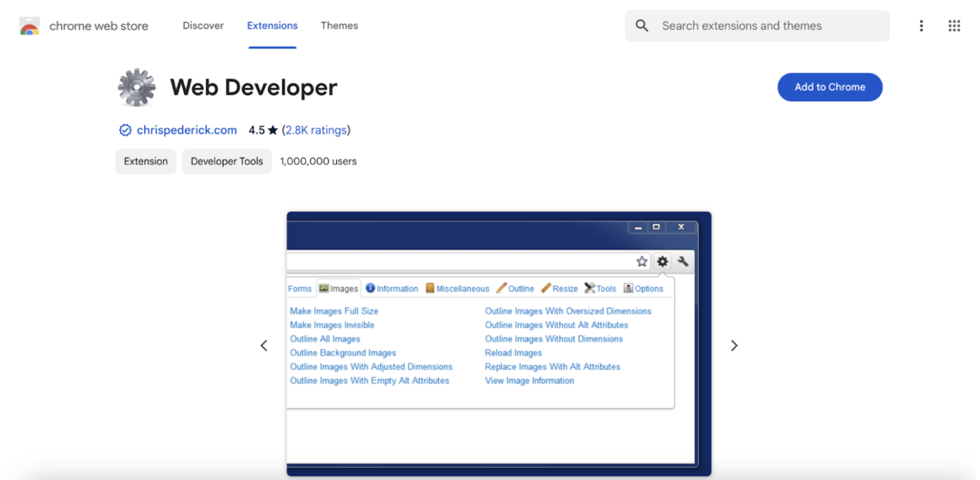980x480 pixels.
Task: Click the Web Developer gear logo
Action: pyautogui.click(x=136, y=87)
